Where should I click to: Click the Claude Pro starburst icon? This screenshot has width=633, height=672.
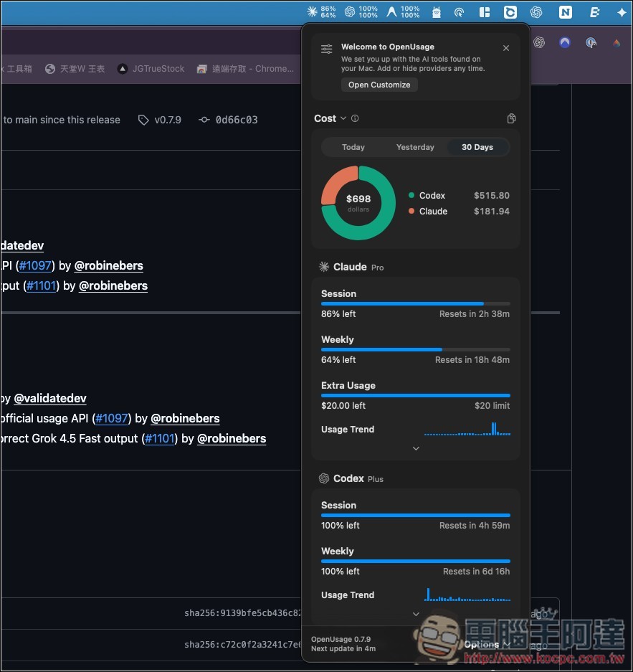tap(324, 267)
